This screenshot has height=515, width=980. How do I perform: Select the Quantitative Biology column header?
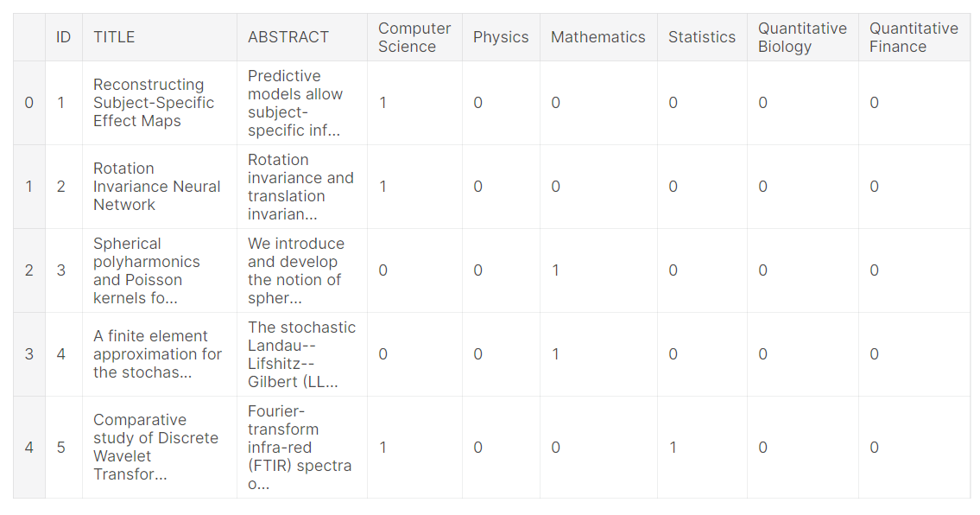tap(802, 37)
